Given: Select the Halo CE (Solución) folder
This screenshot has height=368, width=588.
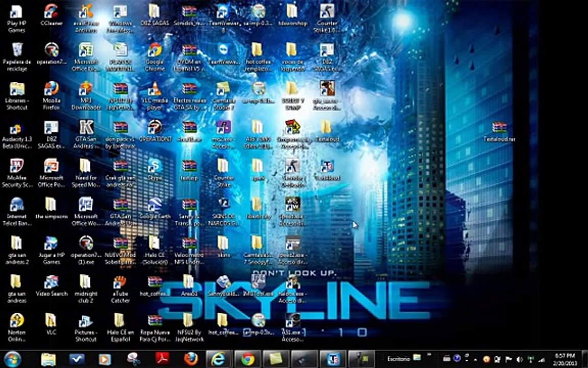Looking at the screenshot, I should point(155,250).
